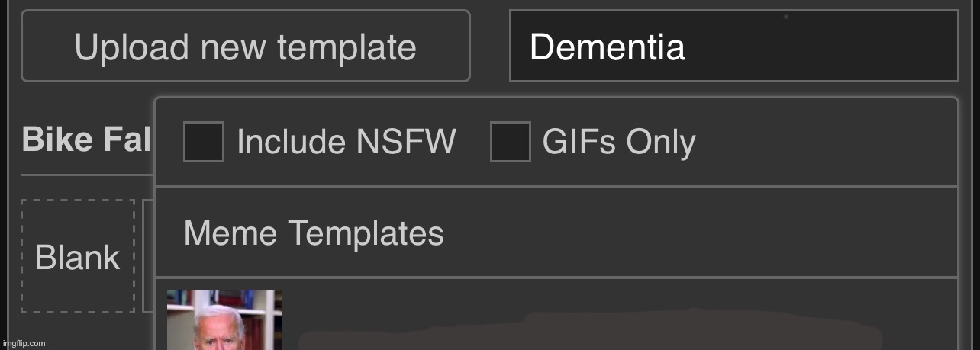This screenshot has width=980, height=350.
Task: Tick the GIFs Only checkbox
Action: [511, 142]
